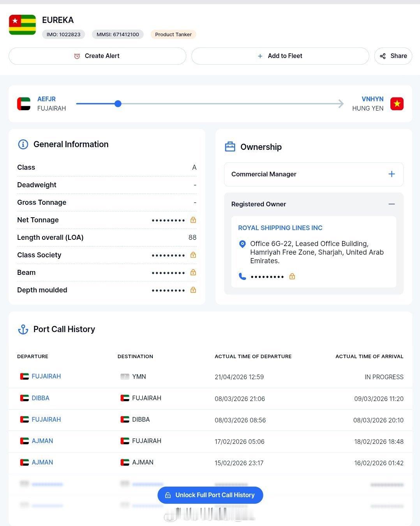Share this vessel page
This screenshot has width=420, height=526.
(393, 56)
